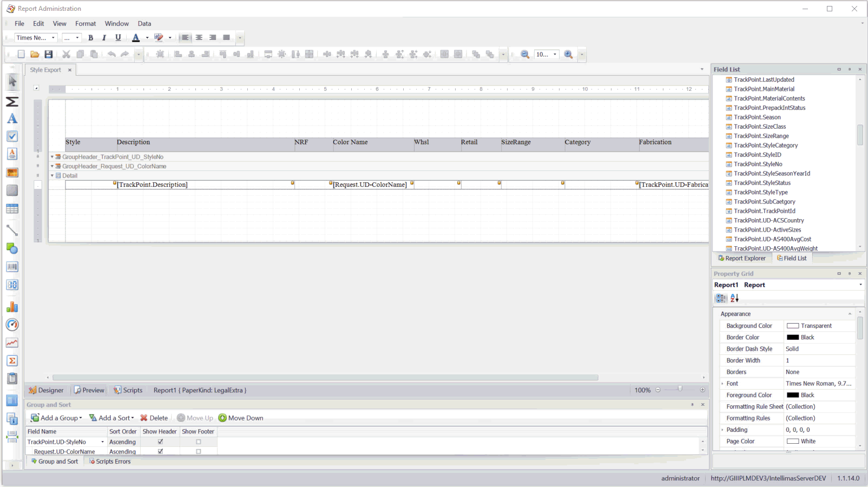Select the Check Box control tool

coord(12,136)
